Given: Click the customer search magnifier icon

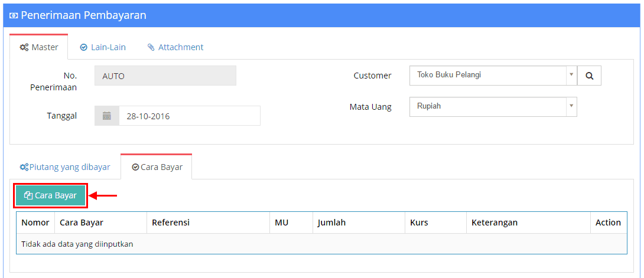Looking at the screenshot, I should point(589,76).
